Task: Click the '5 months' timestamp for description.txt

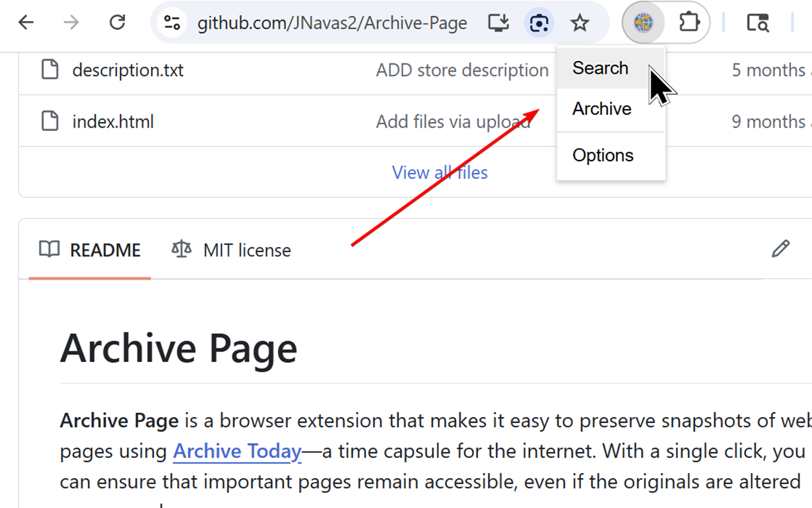Action: pos(771,70)
